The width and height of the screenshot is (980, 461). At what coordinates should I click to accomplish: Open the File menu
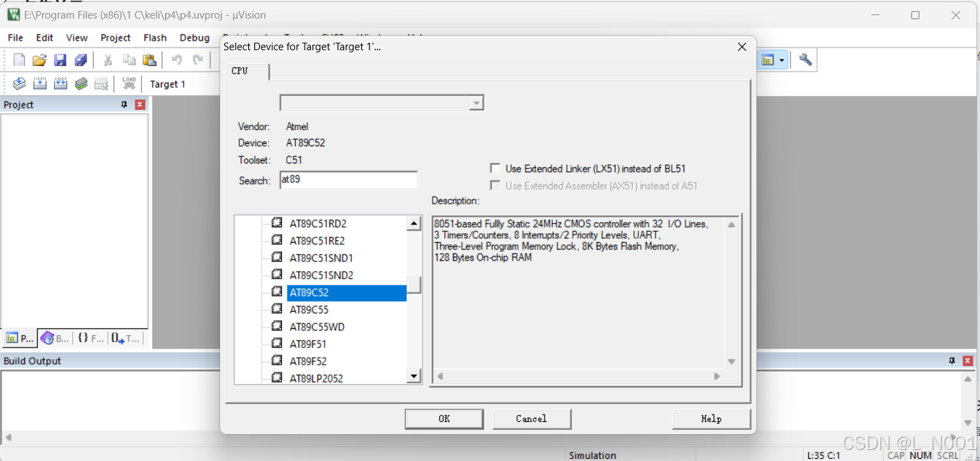coord(15,38)
